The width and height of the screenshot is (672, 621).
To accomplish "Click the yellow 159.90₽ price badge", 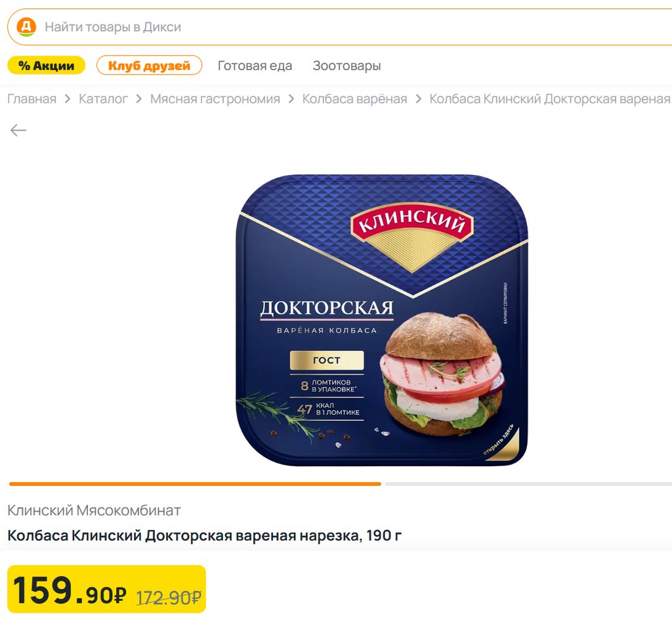I will point(107,590).
